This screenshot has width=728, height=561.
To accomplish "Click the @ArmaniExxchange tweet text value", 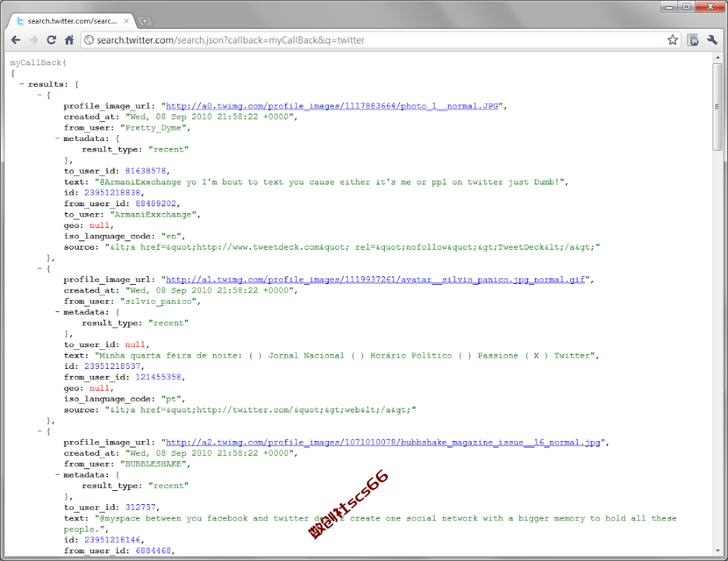I will pyautogui.click(x=329, y=182).
